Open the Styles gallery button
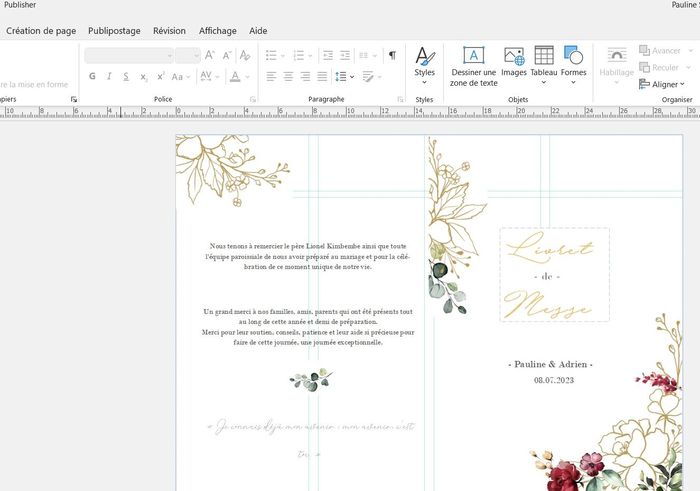Viewport: 700px width, 491px height. (x=424, y=66)
